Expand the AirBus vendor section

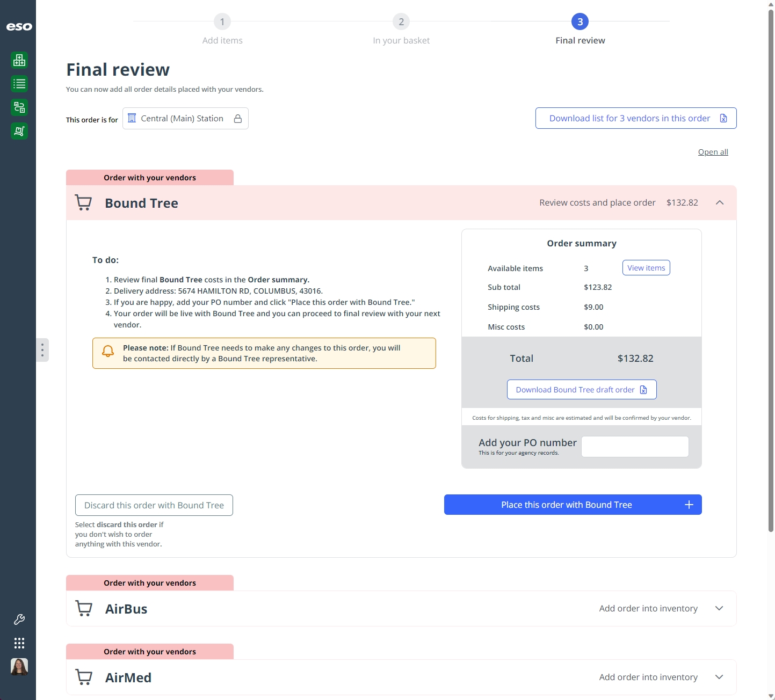tap(719, 608)
